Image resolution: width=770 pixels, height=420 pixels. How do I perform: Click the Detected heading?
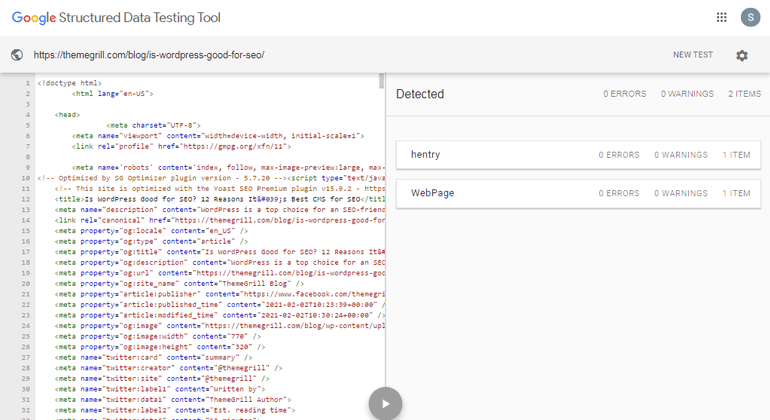420,94
